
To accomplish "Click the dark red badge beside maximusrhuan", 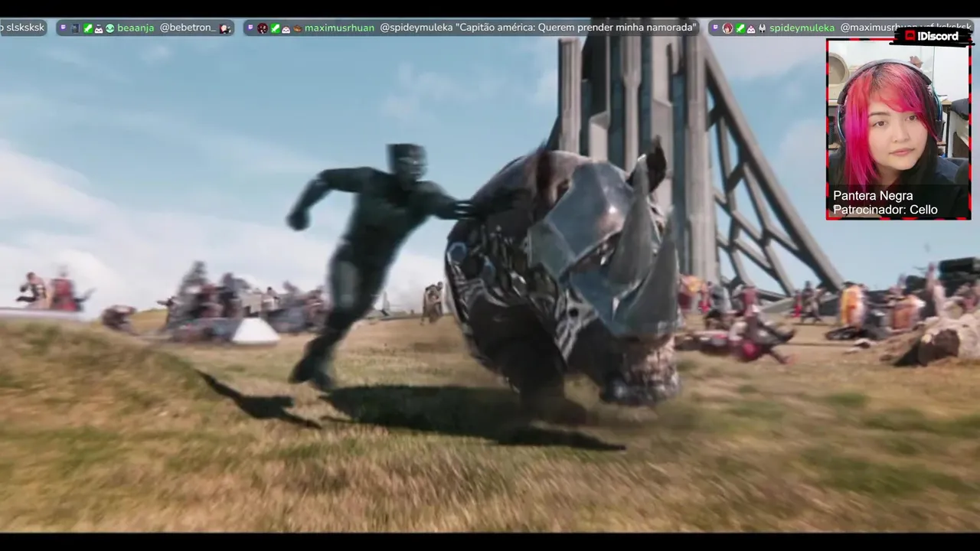I will [x=263, y=28].
